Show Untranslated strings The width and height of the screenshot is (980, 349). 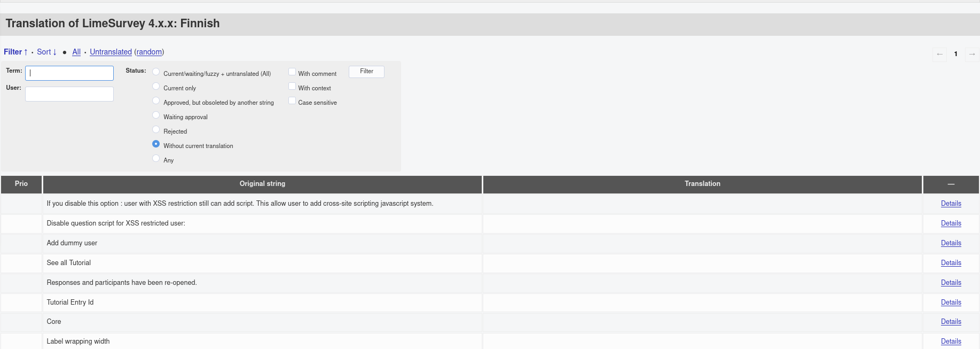111,52
